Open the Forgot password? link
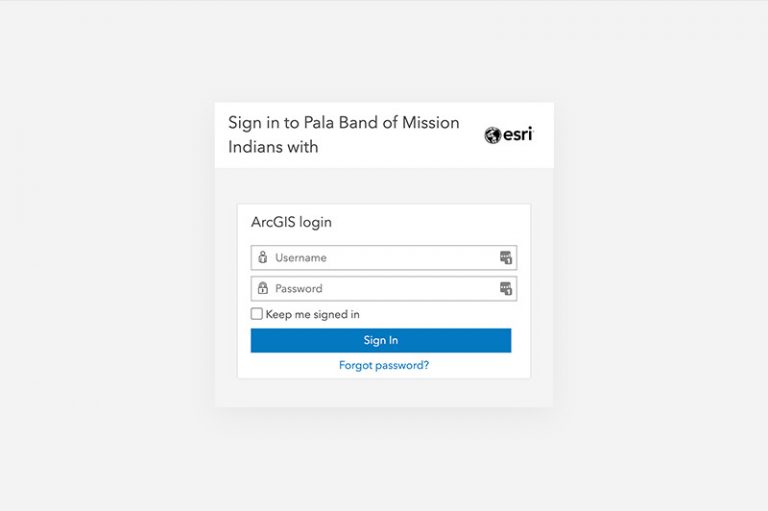 coord(384,365)
